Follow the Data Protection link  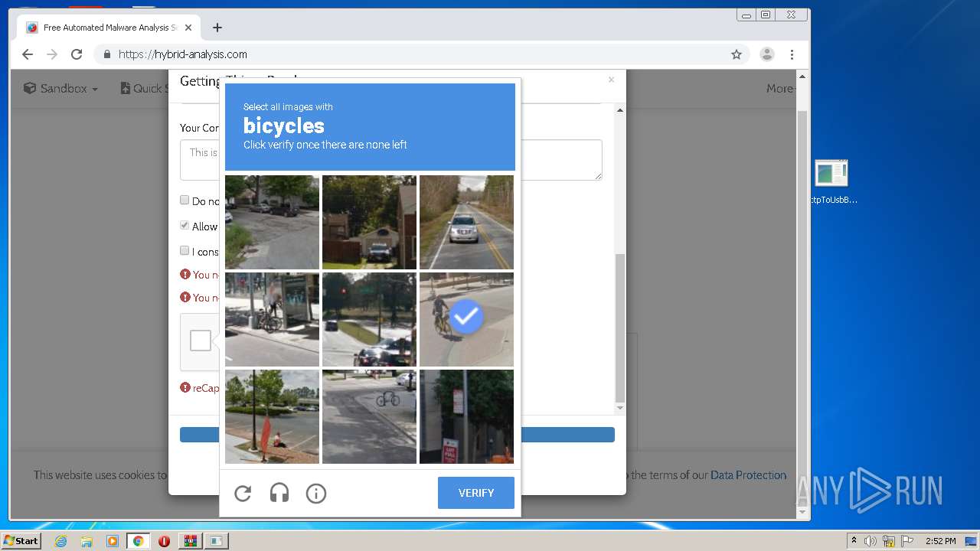coord(748,475)
